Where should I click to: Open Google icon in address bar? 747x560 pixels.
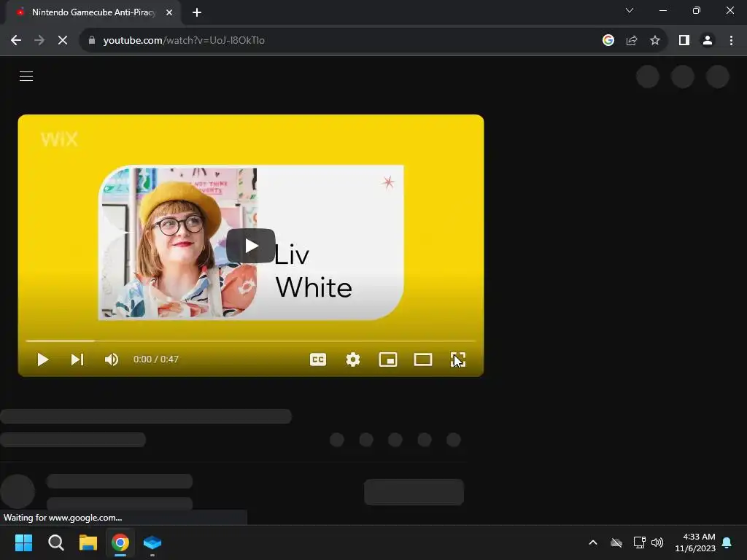point(608,41)
